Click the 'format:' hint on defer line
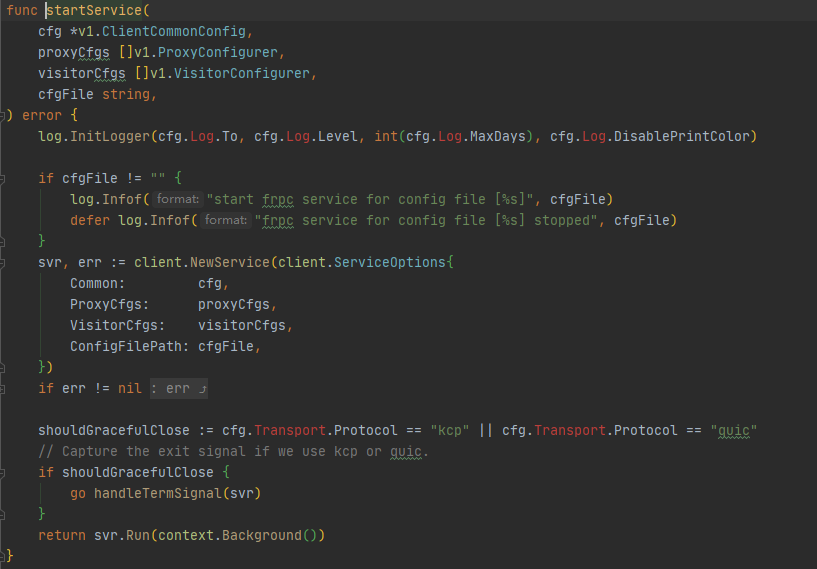 pyautogui.click(x=226, y=220)
